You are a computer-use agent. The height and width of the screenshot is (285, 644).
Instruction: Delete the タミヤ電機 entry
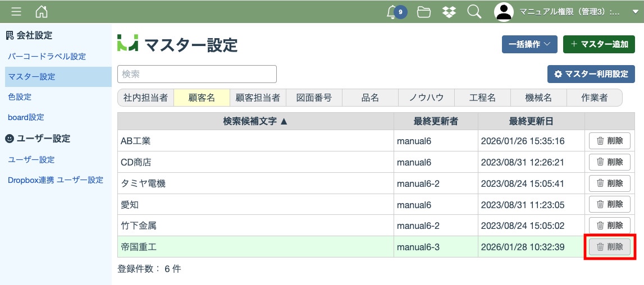609,183
